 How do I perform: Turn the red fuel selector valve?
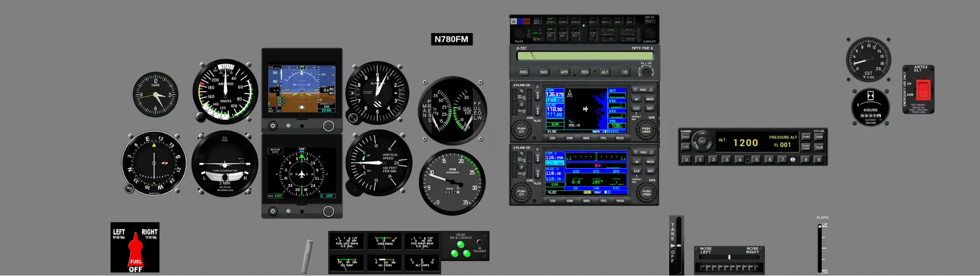pos(135,250)
